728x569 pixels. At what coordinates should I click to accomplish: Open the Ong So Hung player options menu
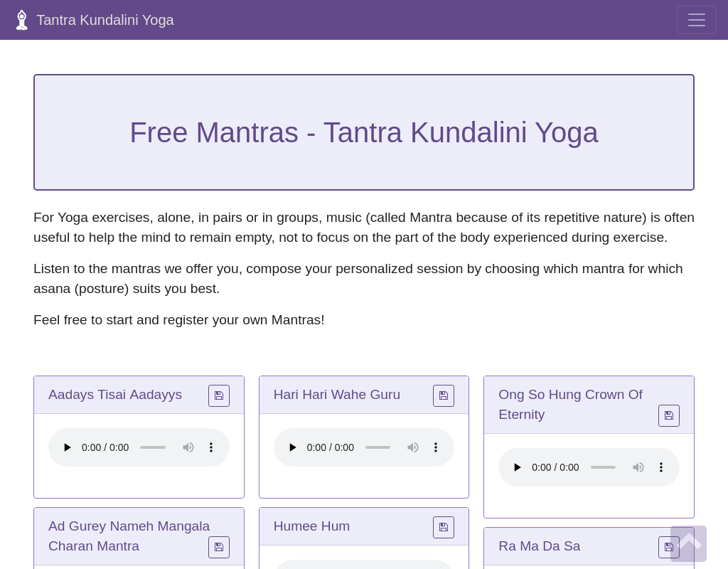point(660,467)
